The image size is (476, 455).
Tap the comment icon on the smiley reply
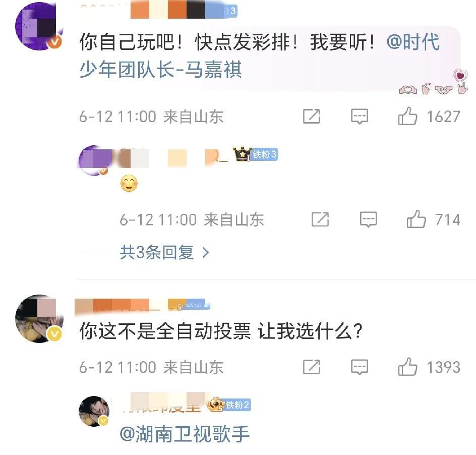[x=368, y=219]
